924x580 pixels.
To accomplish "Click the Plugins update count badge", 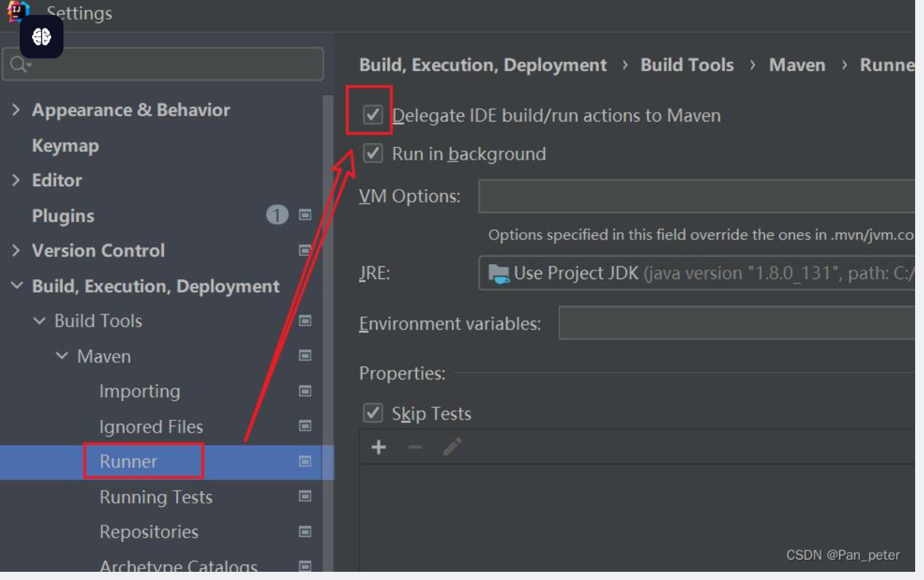I will [276, 216].
